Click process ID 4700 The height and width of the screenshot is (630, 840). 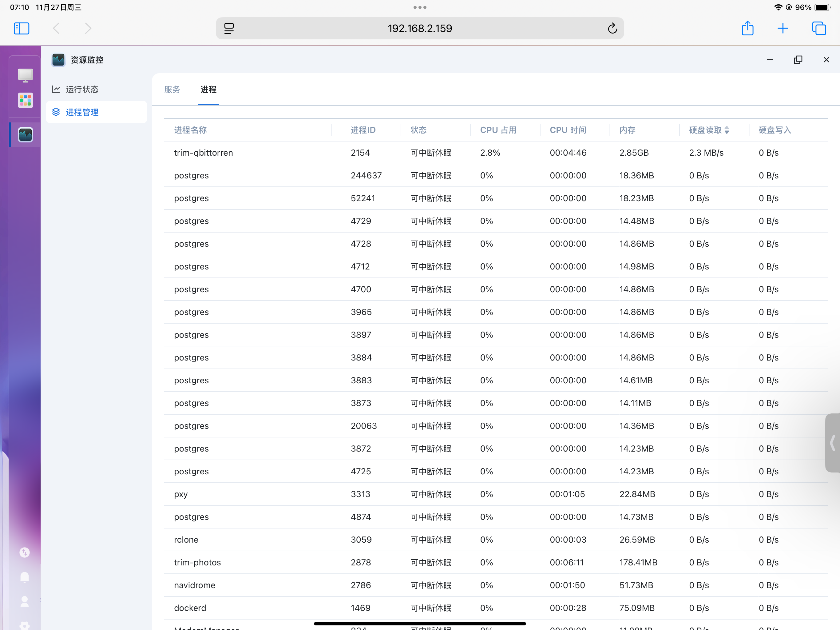coord(361,289)
